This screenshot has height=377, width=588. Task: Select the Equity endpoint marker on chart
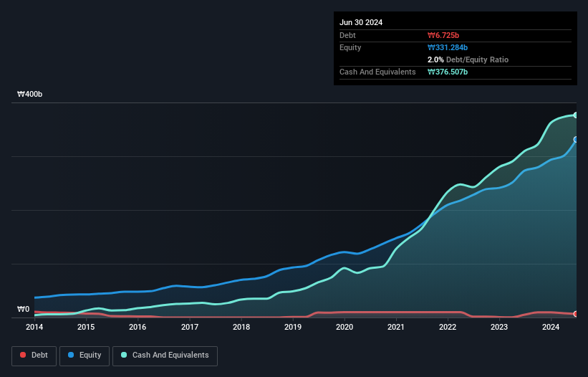576,140
